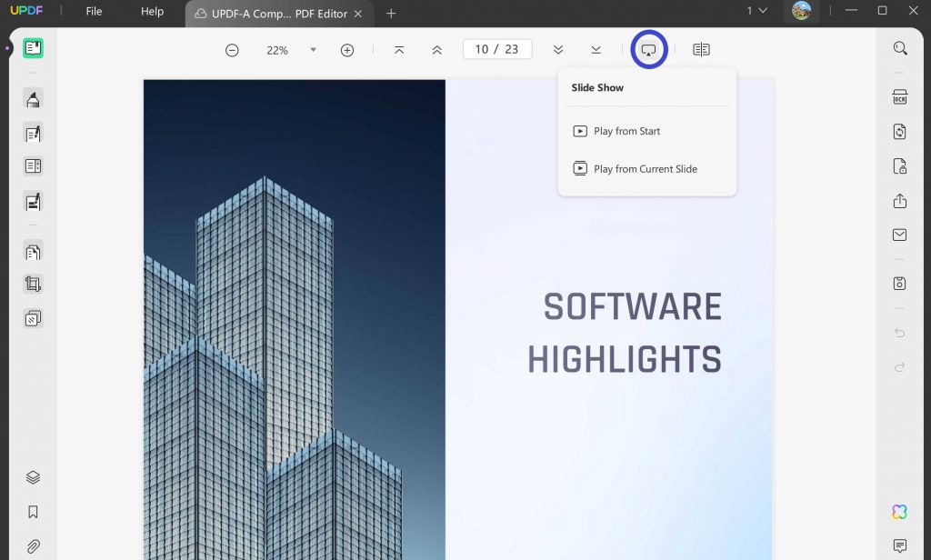The image size is (931, 560).
Task: Open the File menu
Action: pos(94,12)
